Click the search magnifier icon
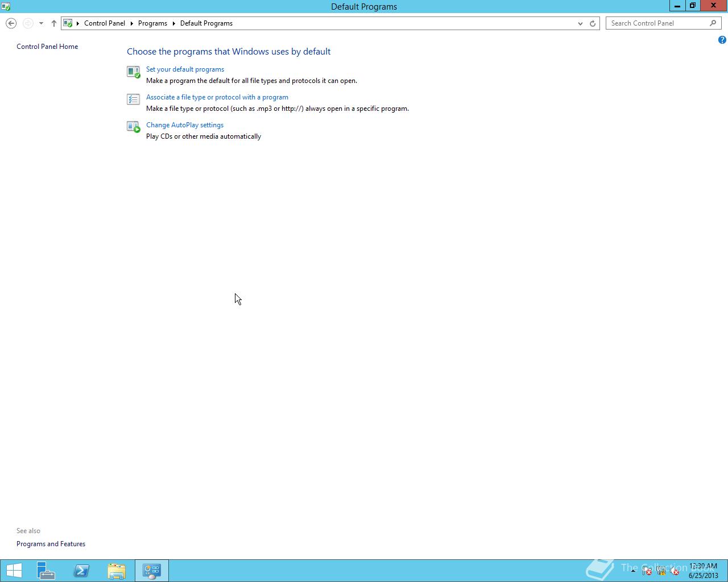Viewport: 728px width, 582px height. (713, 23)
